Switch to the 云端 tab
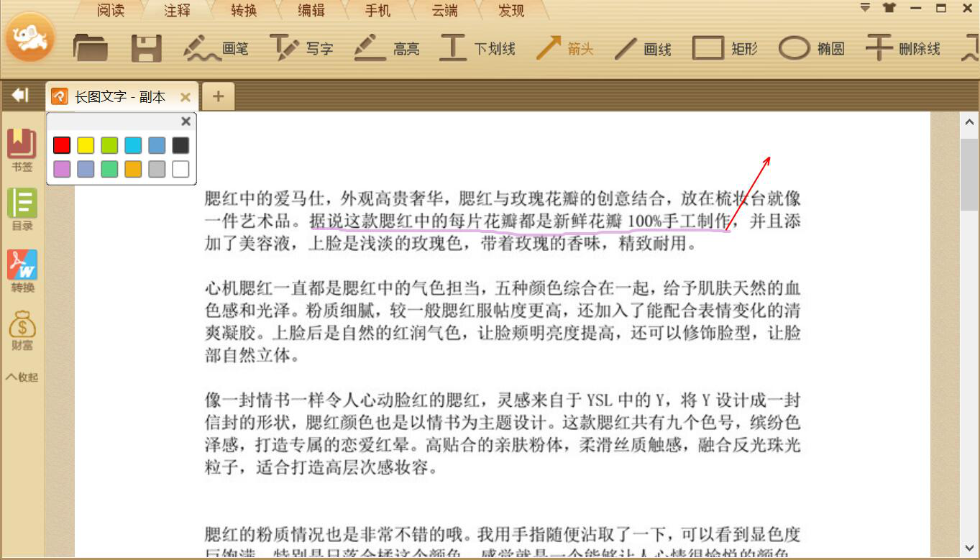 (445, 10)
